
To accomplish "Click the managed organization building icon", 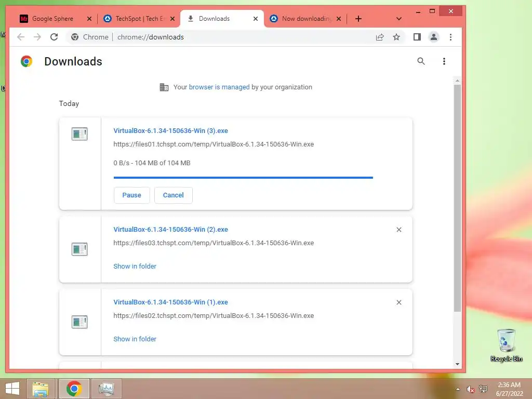I will 164,87.
